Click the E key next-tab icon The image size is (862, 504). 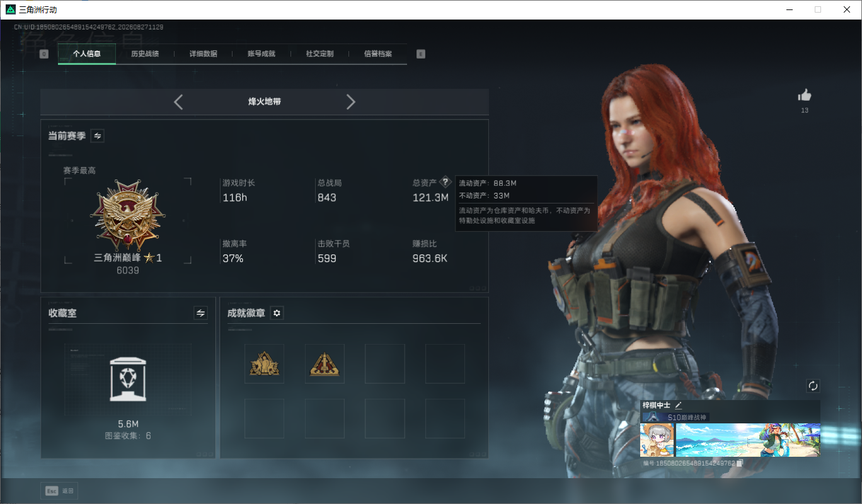tap(421, 54)
